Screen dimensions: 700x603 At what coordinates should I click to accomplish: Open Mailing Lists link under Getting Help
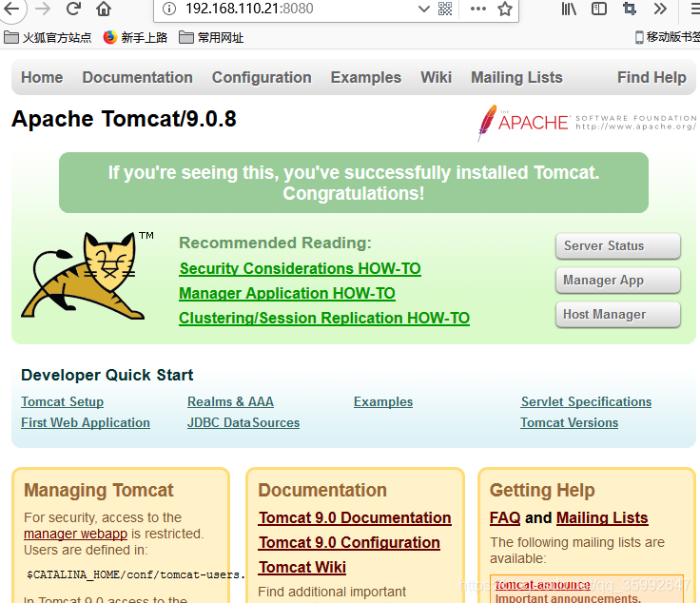[x=602, y=517]
